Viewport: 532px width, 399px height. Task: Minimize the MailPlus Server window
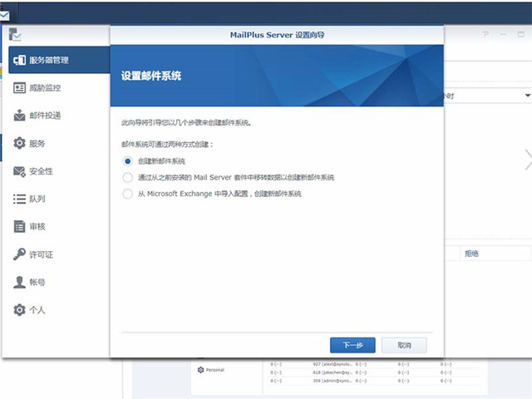(503, 34)
